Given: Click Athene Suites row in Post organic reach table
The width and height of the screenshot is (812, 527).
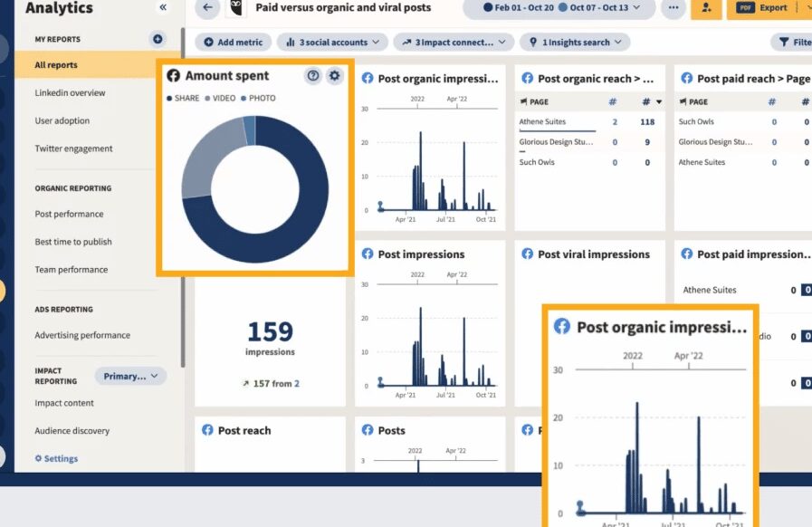Looking at the screenshot, I should click(589, 121).
